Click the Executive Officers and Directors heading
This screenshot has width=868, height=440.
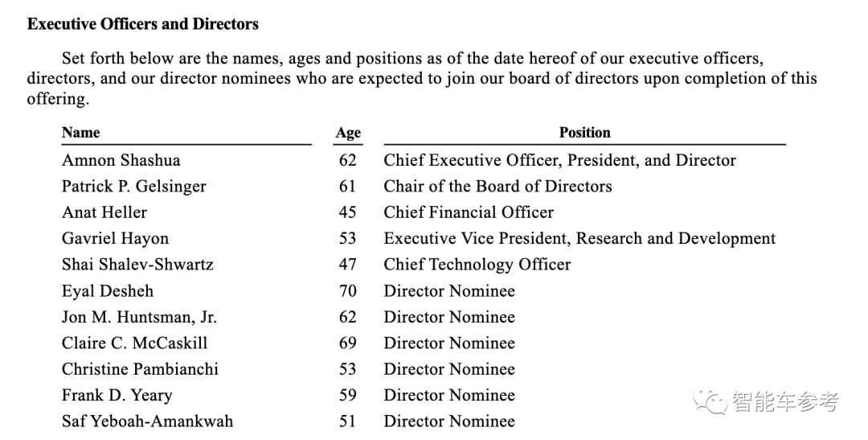click(x=143, y=24)
